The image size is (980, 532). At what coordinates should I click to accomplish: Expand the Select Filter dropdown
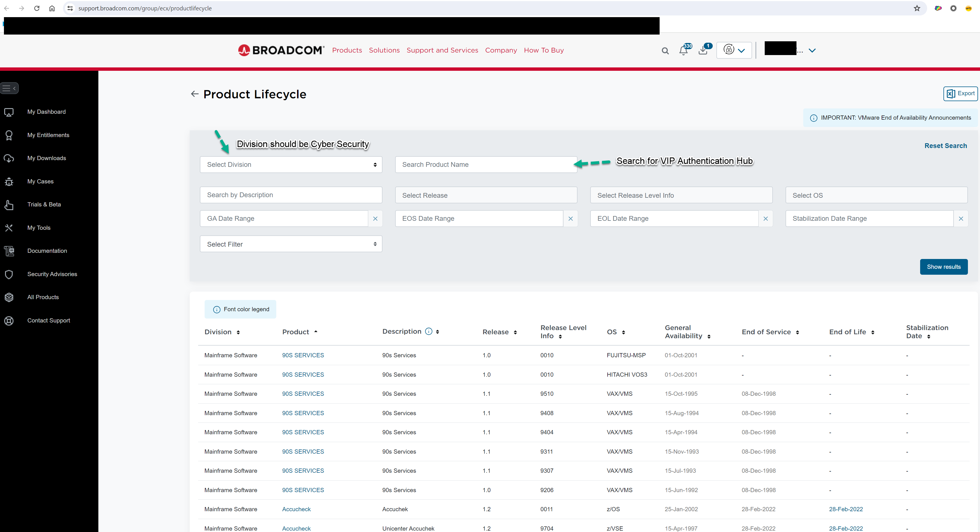pos(291,244)
